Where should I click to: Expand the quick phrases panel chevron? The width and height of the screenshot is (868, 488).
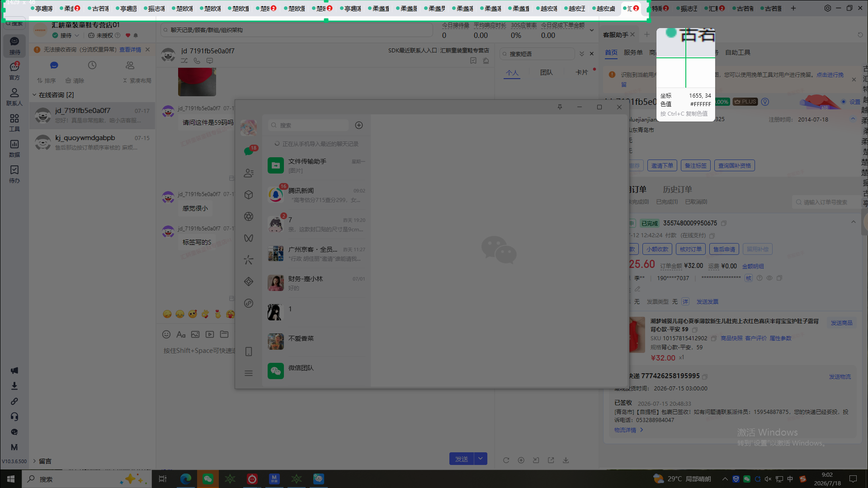tap(582, 54)
